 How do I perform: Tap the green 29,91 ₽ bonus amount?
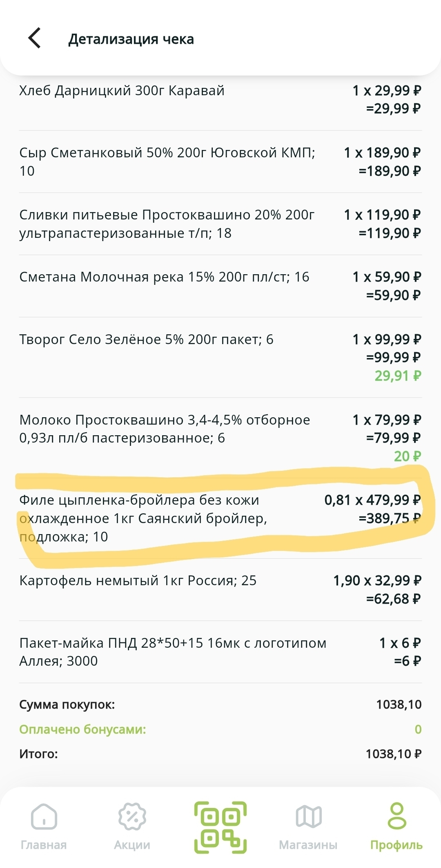point(397,376)
